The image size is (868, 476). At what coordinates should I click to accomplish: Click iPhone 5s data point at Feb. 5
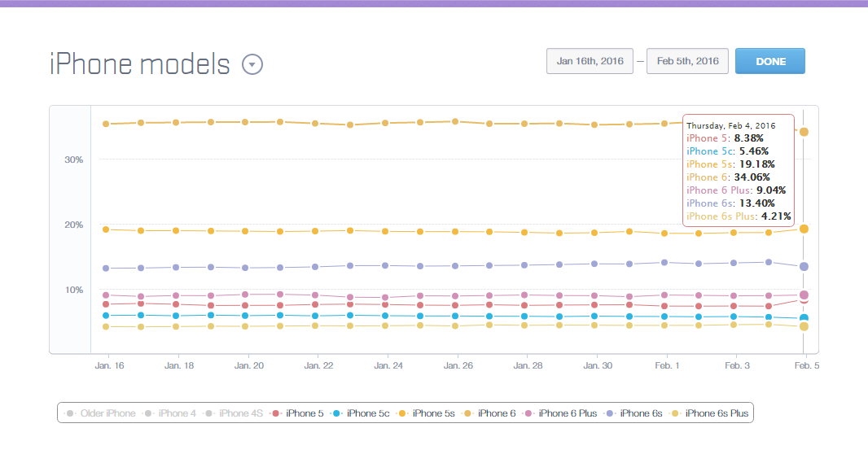point(804,229)
